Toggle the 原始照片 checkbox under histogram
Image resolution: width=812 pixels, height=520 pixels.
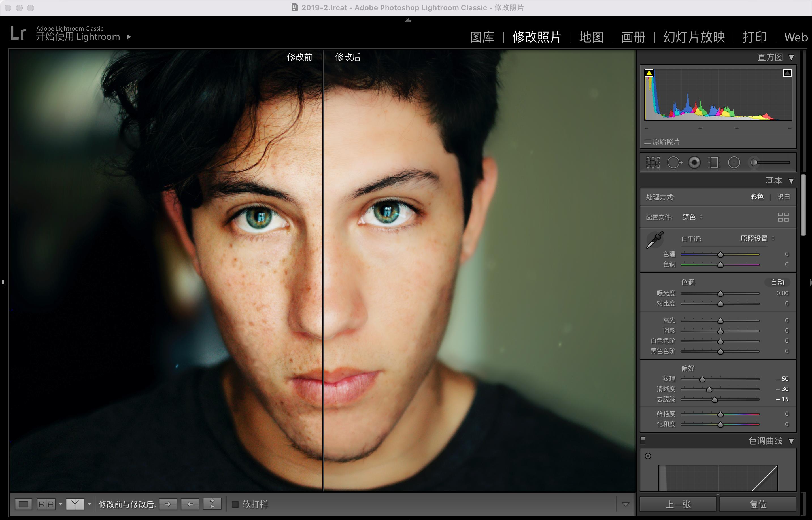[647, 141]
